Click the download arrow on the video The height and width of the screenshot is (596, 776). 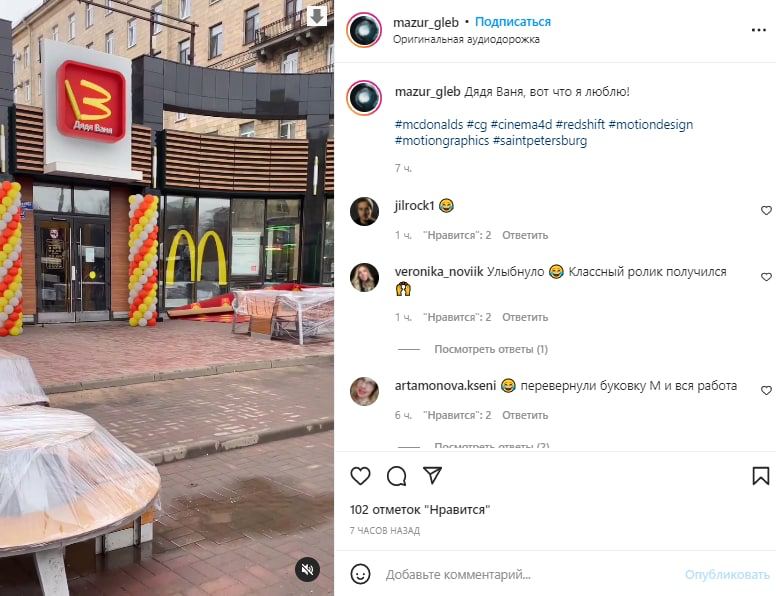(317, 16)
